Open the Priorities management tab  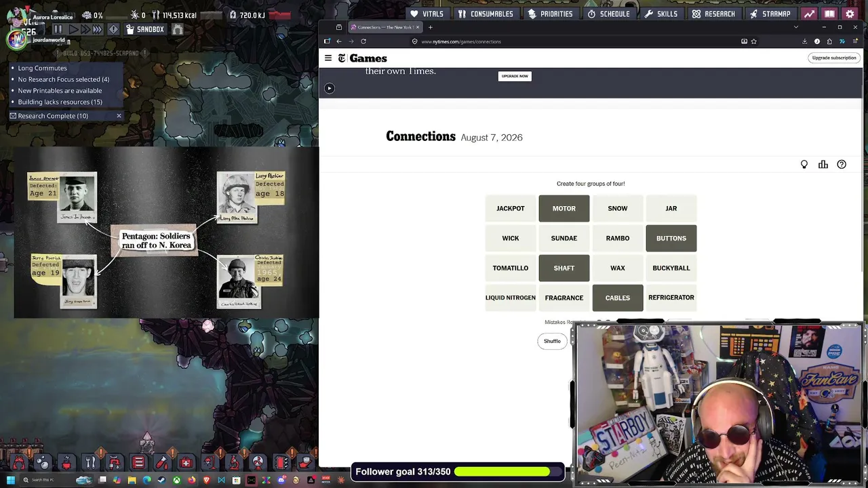tap(550, 14)
